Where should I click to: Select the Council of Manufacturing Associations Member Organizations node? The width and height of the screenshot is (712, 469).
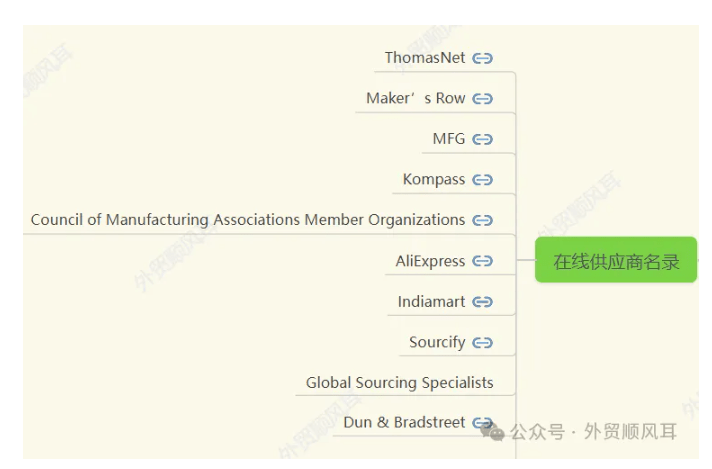(248, 220)
